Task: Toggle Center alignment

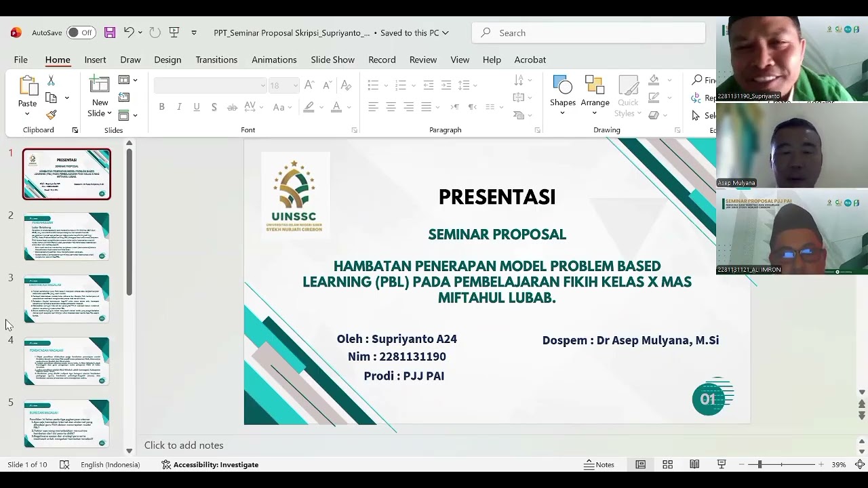Action: (391, 106)
